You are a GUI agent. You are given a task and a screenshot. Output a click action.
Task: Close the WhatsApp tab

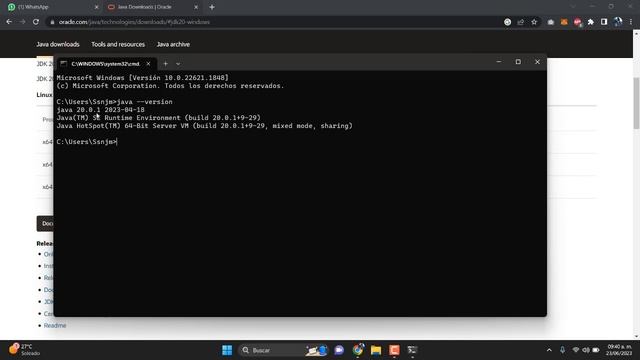click(x=96, y=7)
